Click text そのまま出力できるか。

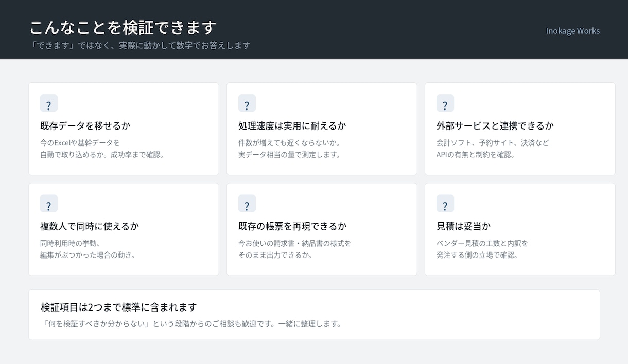tap(275, 255)
